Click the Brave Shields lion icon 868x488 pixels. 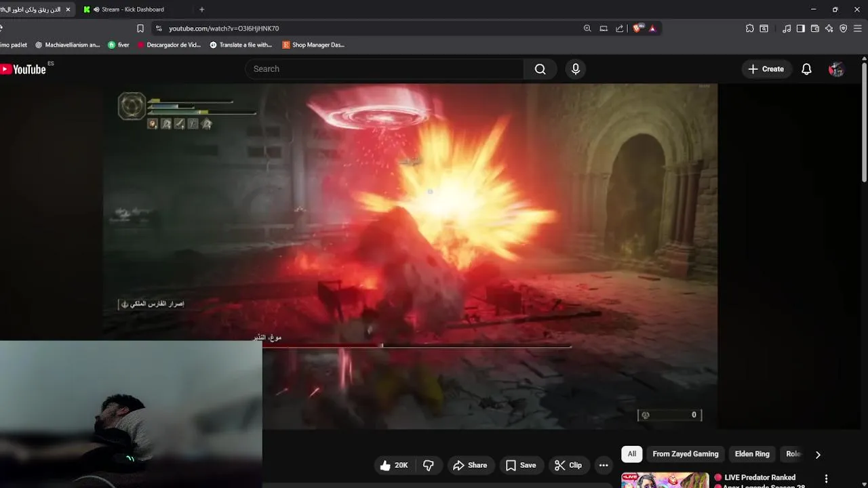(x=637, y=28)
